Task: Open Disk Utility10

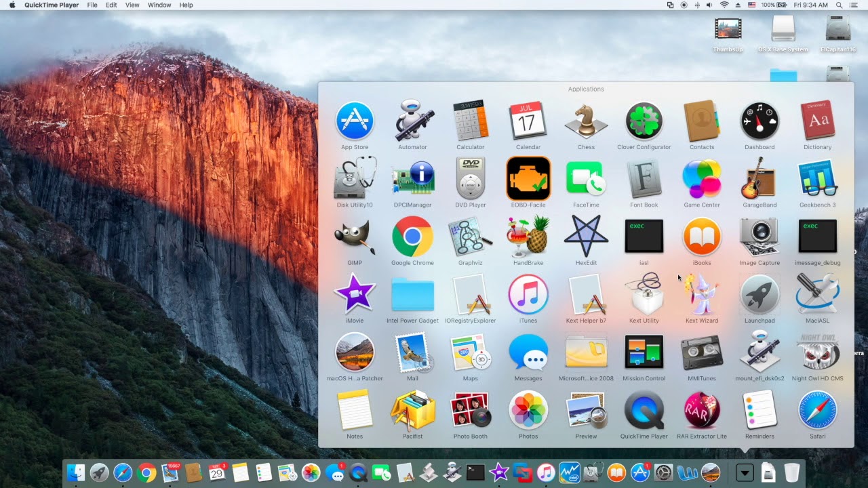Action: click(x=355, y=179)
